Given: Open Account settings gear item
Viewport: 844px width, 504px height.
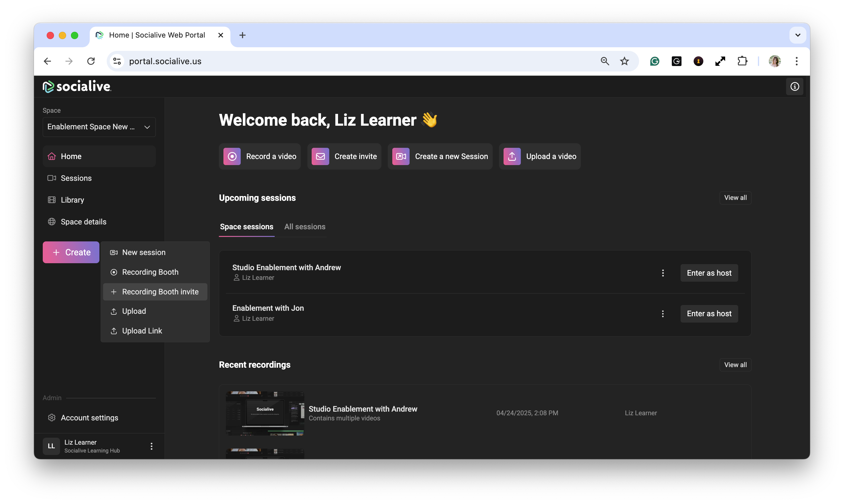Looking at the screenshot, I should point(89,418).
